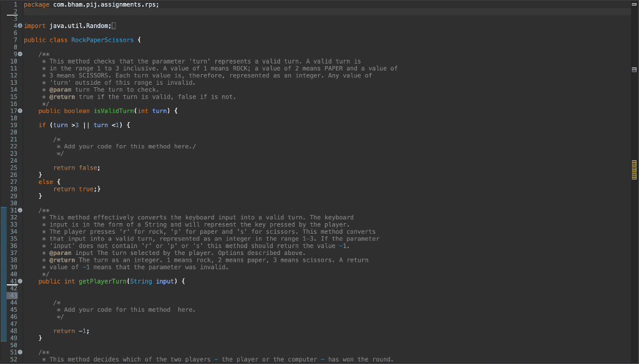Collapse the getPlayerTurn method at line 41
This screenshot has height=364, width=639.
click(19, 281)
